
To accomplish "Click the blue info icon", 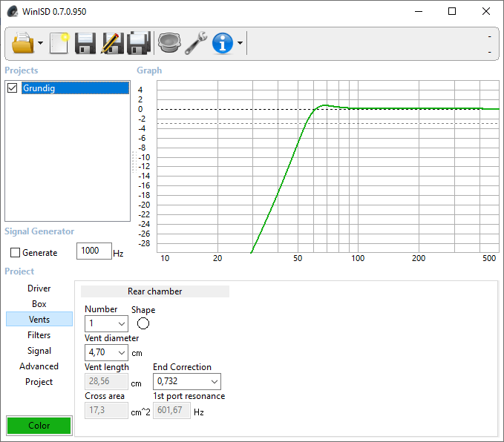I will 223,43.
